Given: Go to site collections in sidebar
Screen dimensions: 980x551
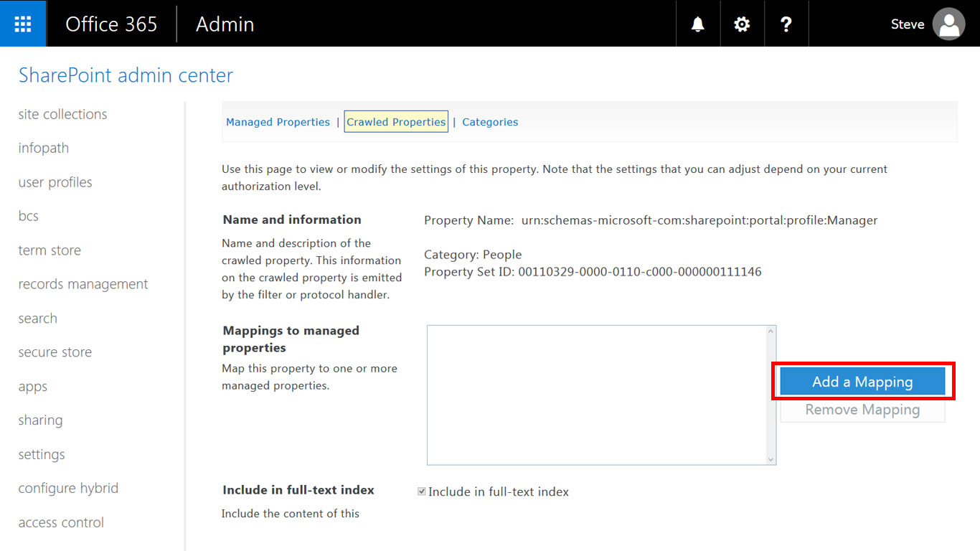Looking at the screenshot, I should (x=62, y=114).
